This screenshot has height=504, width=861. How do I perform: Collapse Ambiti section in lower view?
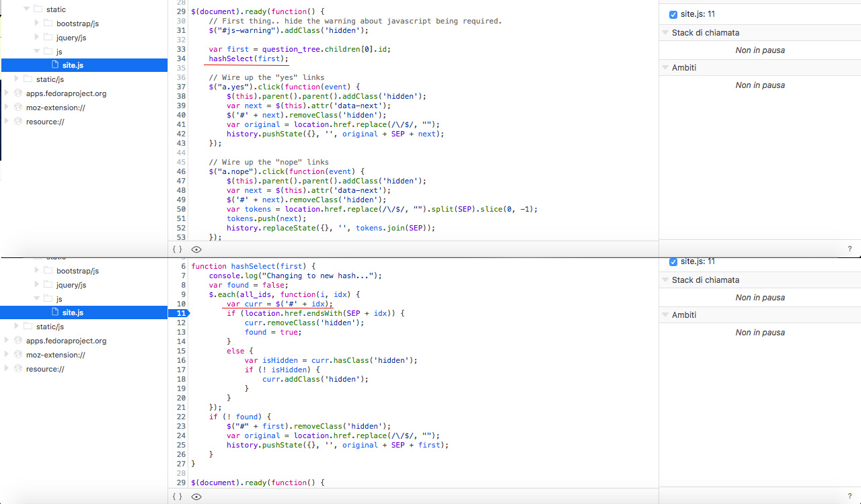point(665,314)
